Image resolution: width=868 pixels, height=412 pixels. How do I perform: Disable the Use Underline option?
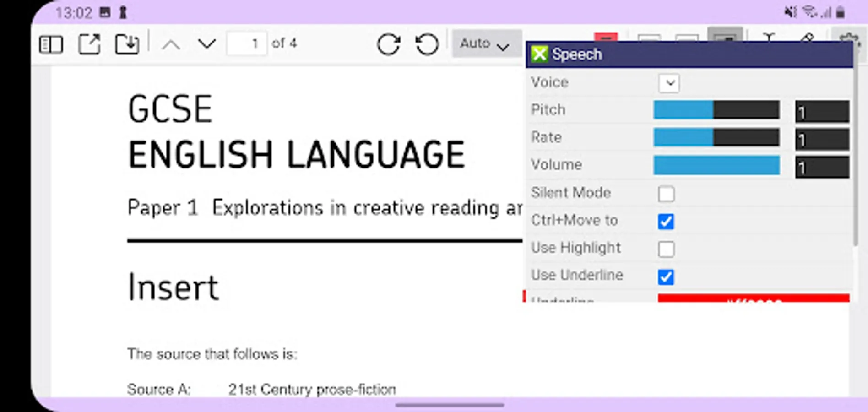(667, 277)
